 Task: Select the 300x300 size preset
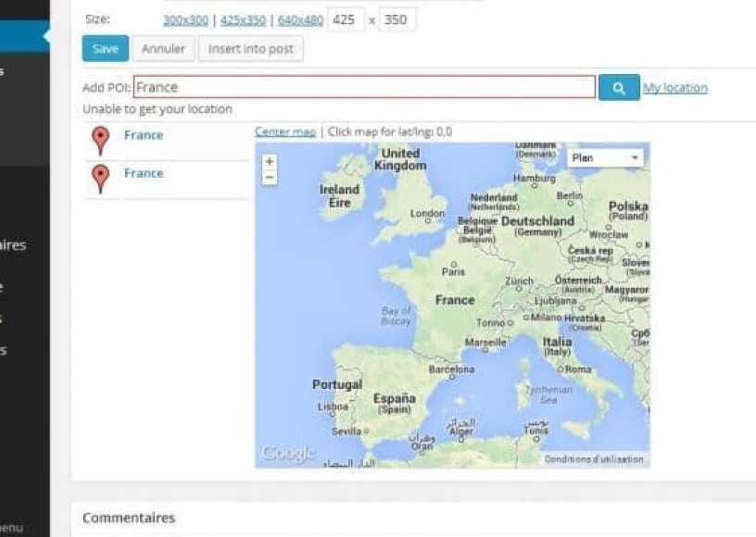(x=185, y=20)
